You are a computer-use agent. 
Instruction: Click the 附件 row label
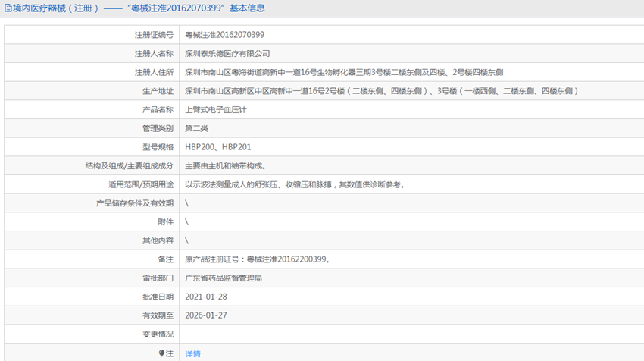(x=166, y=222)
